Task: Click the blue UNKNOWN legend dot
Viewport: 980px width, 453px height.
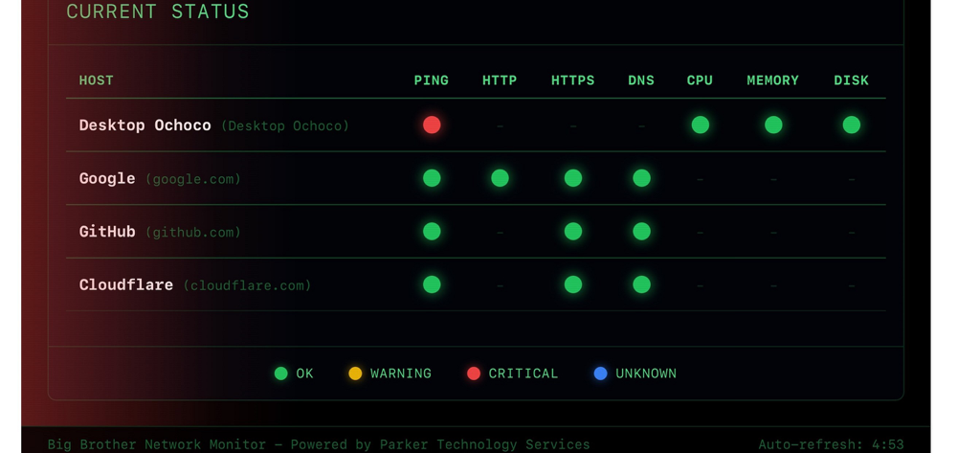Action: pyautogui.click(x=601, y=374)
